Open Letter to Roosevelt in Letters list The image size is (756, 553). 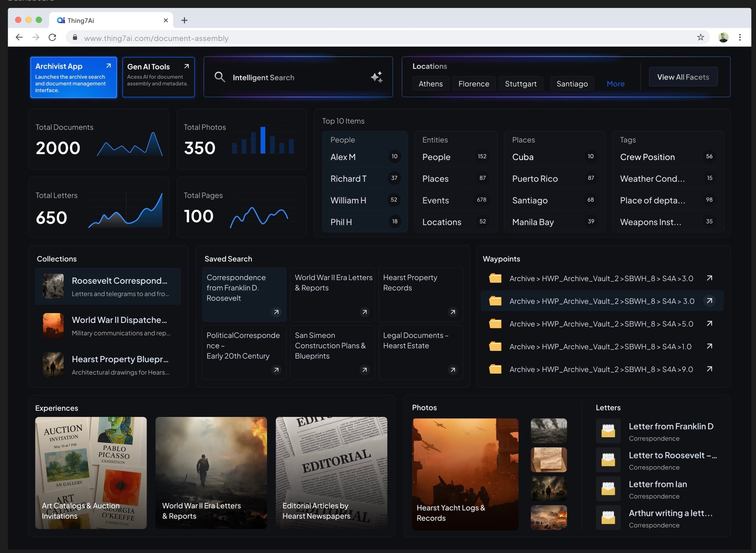(657, 460)
